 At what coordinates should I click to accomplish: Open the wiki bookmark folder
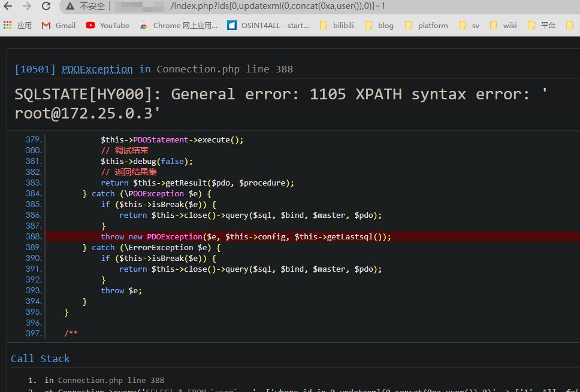(x=503, y=25)
